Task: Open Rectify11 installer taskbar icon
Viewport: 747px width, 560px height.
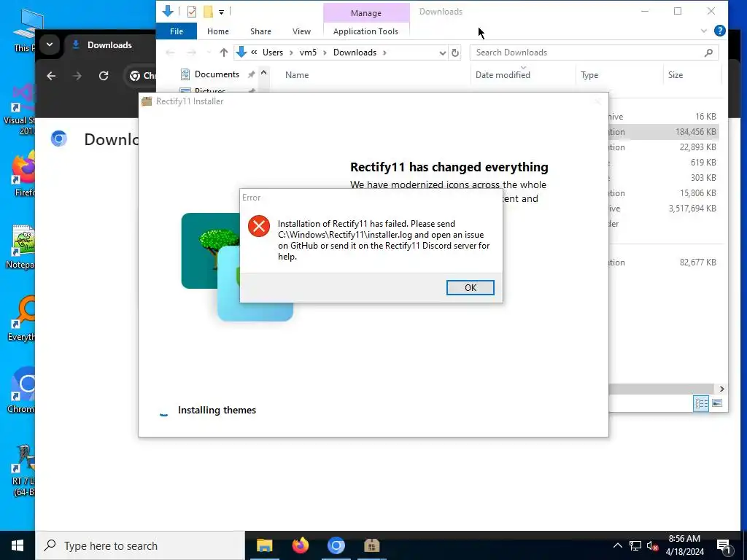Action: click(371, 545)
